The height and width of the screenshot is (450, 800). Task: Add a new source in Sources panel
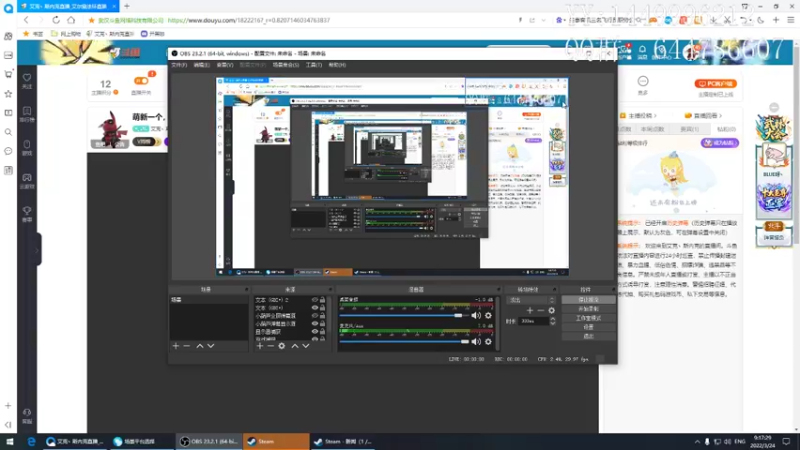pyautogui.click(x=260, y=346)
